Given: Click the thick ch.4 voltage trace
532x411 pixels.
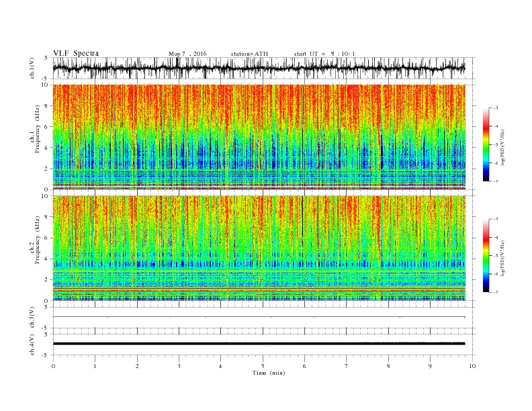Looking at the screenshot, I should (259, 344).
